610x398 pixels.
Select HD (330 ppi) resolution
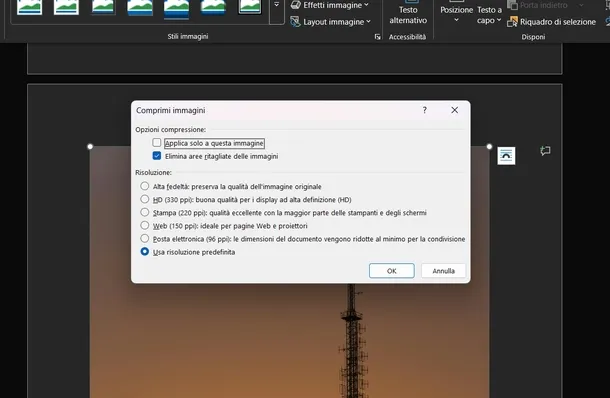tap(145, 199)
